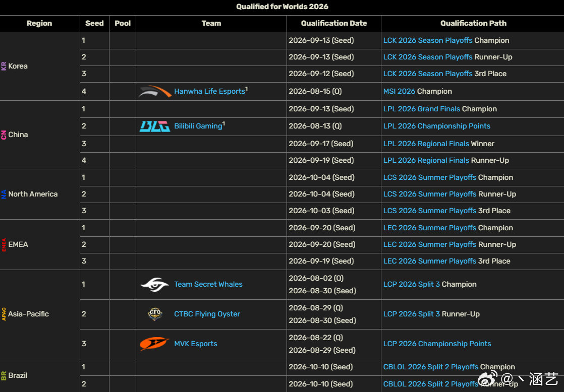Viewport: 564px width, 392px height.
Task: Open LCS 2026 Summer Playoffs link in 3rd Place row
Action: (429, 211)
